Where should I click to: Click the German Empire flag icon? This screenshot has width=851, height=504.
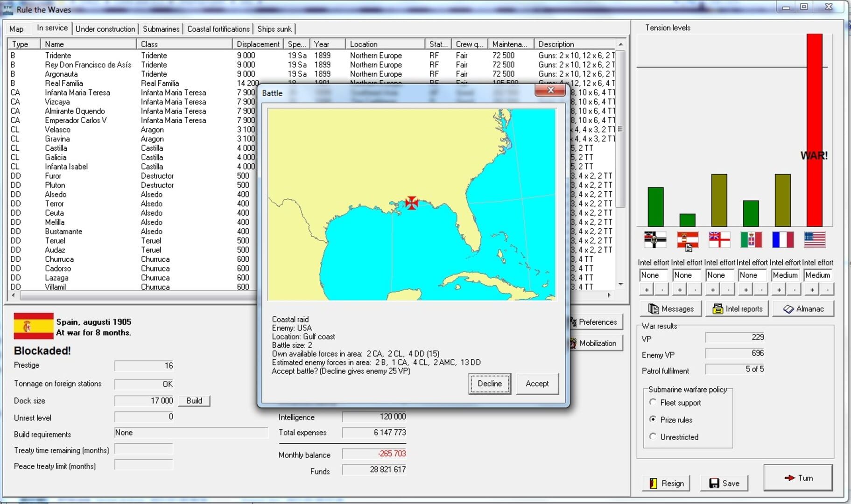pyautogui.click(x=655, y=239)
